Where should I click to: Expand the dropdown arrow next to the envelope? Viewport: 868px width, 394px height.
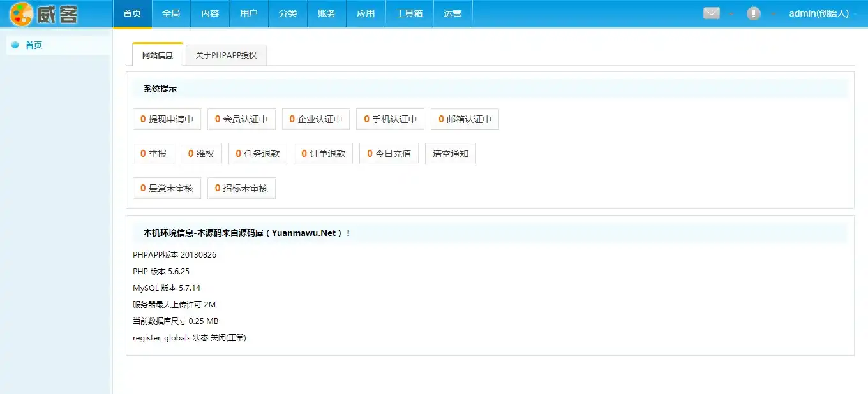731,14
